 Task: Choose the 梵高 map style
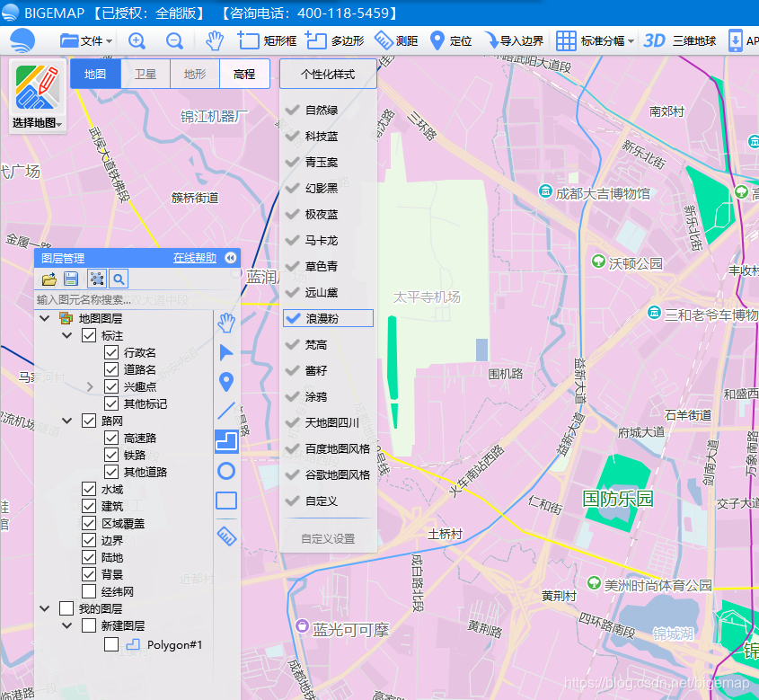tap(328, 345)
